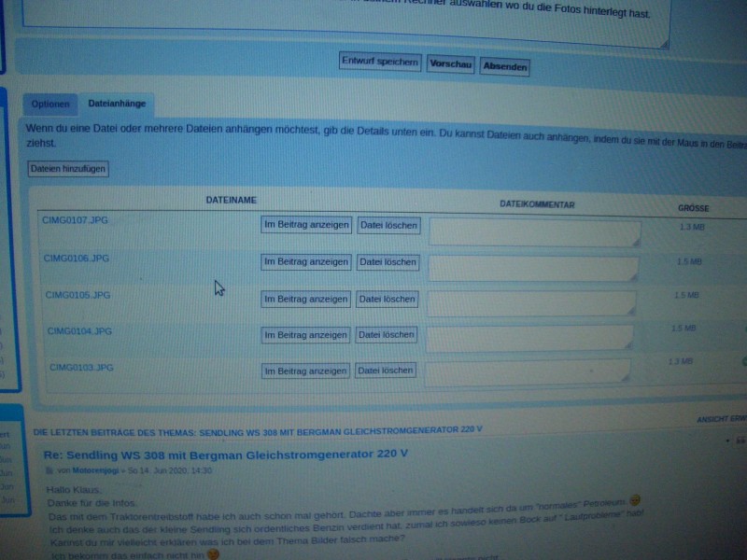Focus the comment box for CIMG0103.JPG
This screenshot has height=560, width=747.
(528, 371)
